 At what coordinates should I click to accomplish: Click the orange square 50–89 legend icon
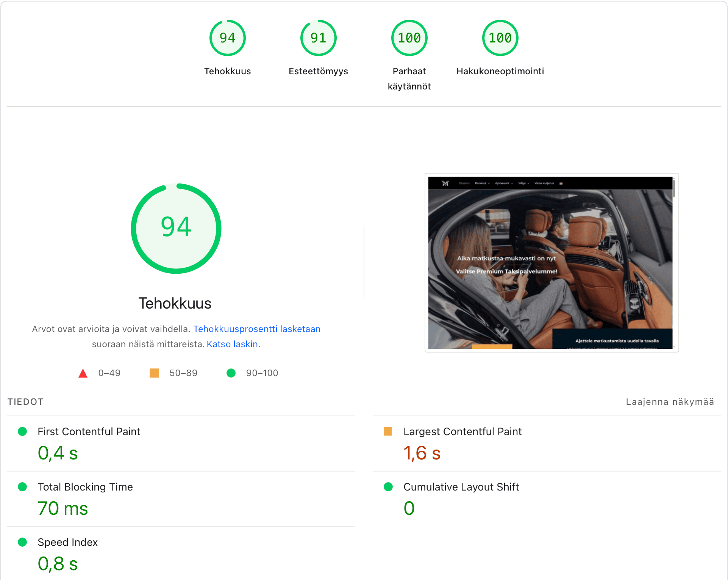click(x=154, y=373)
